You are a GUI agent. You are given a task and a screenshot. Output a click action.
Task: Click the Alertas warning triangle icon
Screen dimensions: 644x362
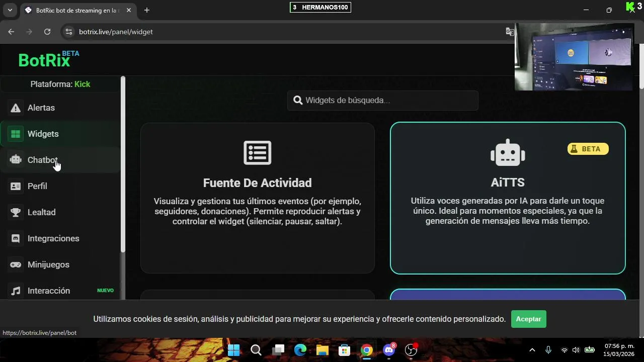click(x=16, y=108)
